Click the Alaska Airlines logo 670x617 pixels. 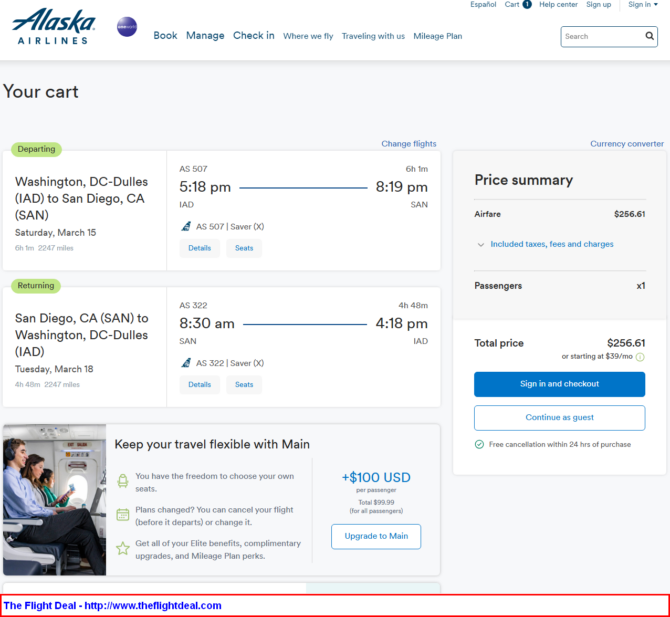click(x=54, y=27)
